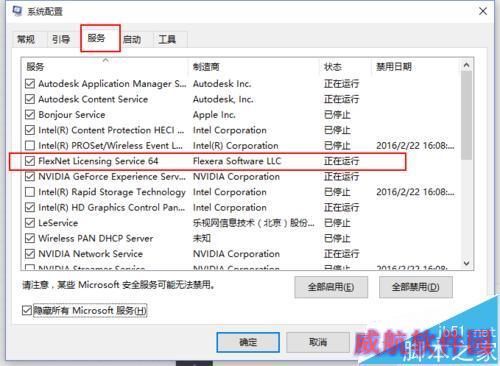The height and width of the screenshot is (366, 500).
Task: Toggle Hide all Microsoft services checkbox
Action: coord(27,310)
